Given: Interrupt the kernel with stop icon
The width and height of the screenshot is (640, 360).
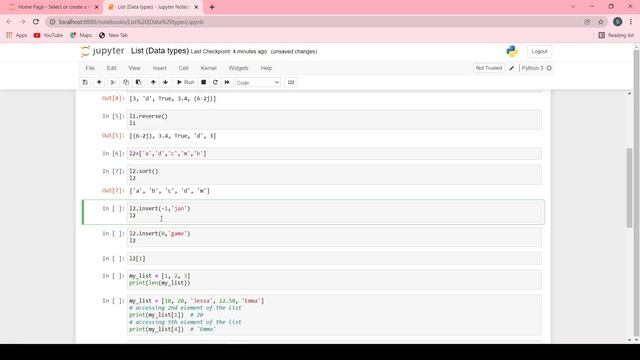Looking at the screenshot, I should point(203,82).
